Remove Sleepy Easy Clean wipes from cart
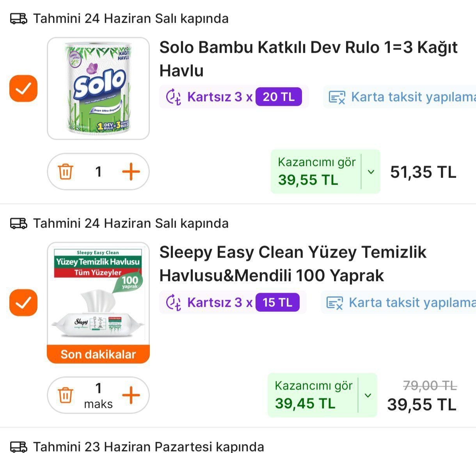This screenshot has width=476, height=453. pos(66,395)
